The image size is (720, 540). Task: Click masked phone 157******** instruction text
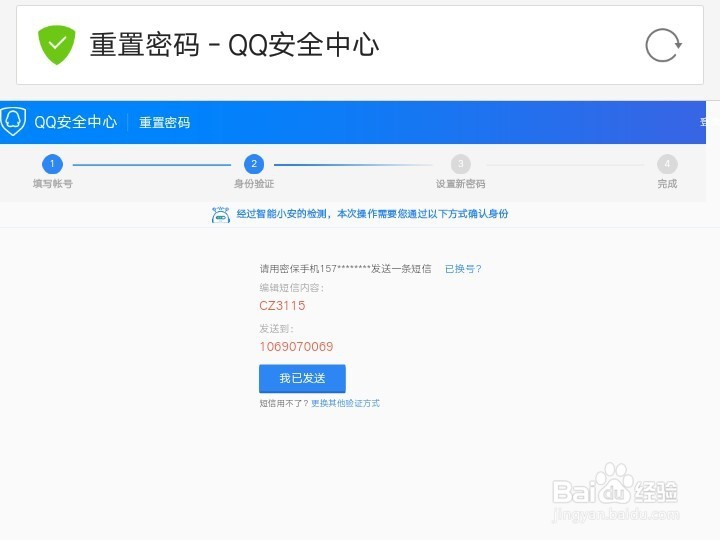tap(345, 269)
